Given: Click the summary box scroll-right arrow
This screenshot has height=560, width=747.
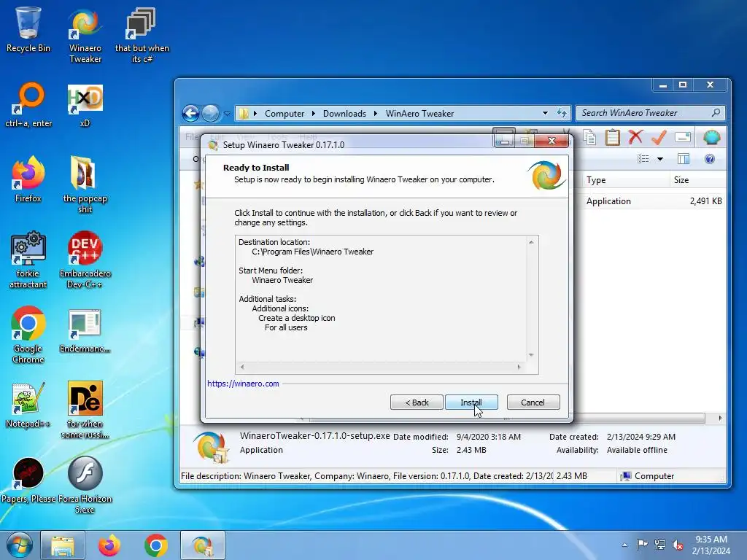Looking at the screenshot, I should coord(519,367).
